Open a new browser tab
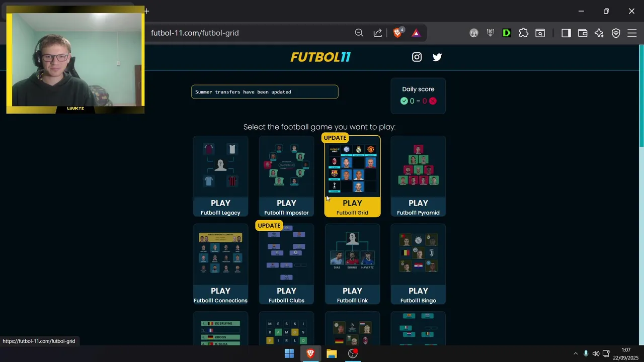644x362 pixels. (146, 11)
